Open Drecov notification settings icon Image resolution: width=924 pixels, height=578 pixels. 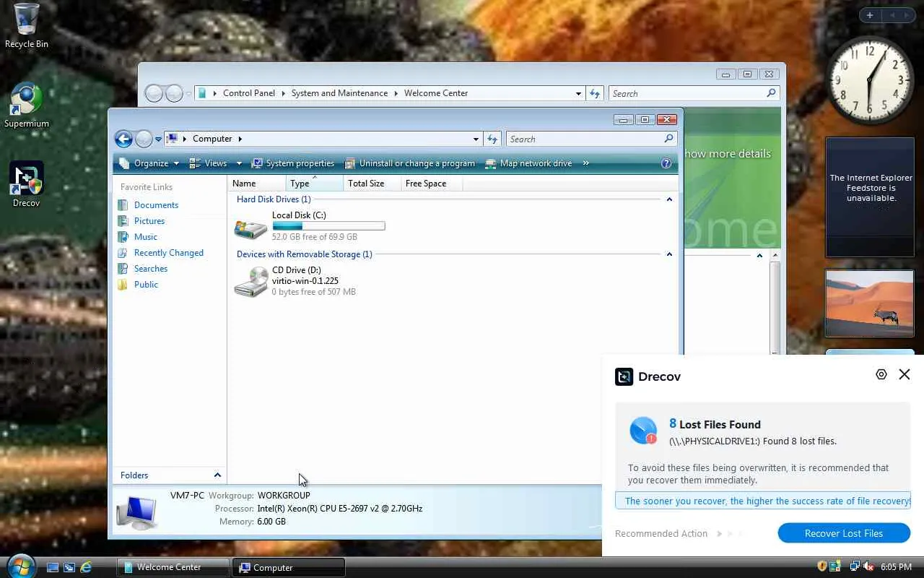[881, 374]
